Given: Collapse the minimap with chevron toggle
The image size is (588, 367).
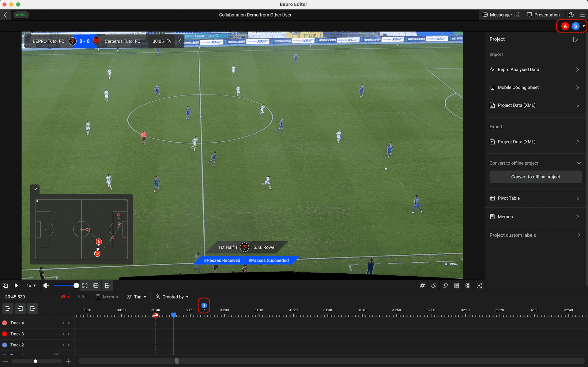Looking at the screenshot, I should tap(35, 189).
